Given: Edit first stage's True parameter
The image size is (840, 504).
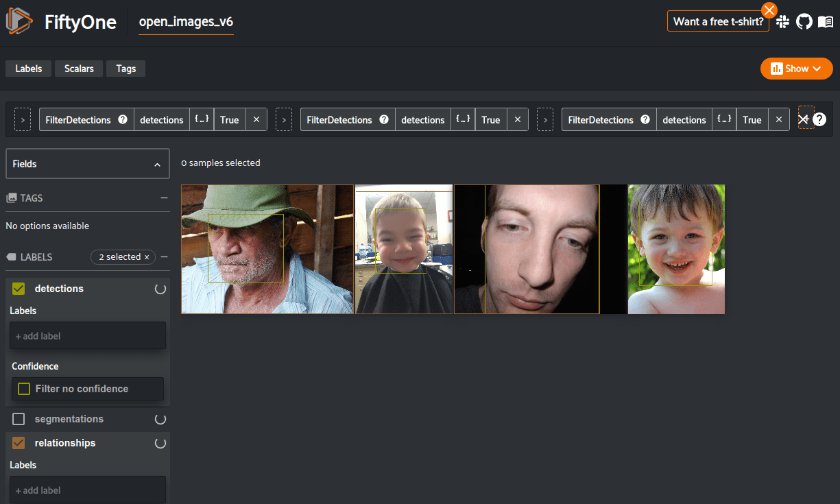Looking at the screenshot, I should tap(230, 119).
